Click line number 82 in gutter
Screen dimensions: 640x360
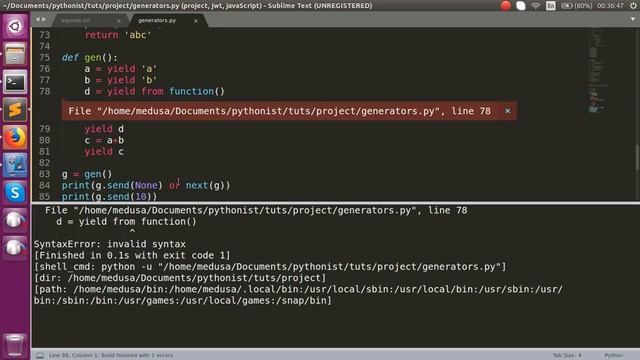click(x=44, y=163)
